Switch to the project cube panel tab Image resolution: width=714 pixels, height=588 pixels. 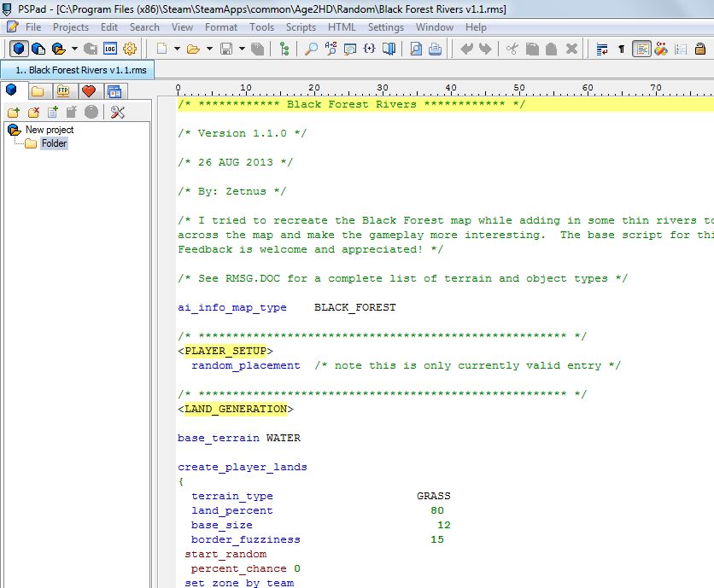coord(12,90)
